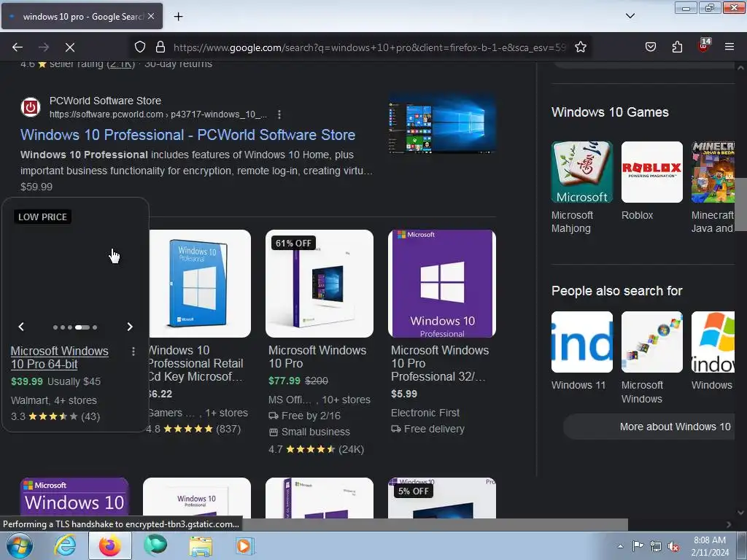The image size is (747, 560).
Task: Expand the list-all-tabs dropdown arrow
Action: [630, 16]
